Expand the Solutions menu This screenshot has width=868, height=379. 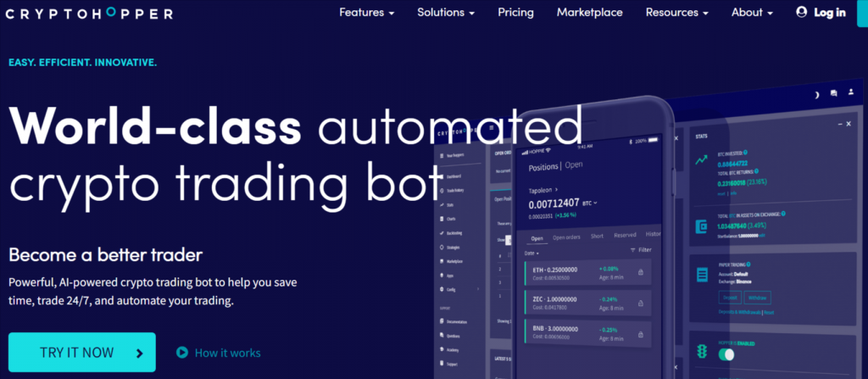tap(446, 12)
